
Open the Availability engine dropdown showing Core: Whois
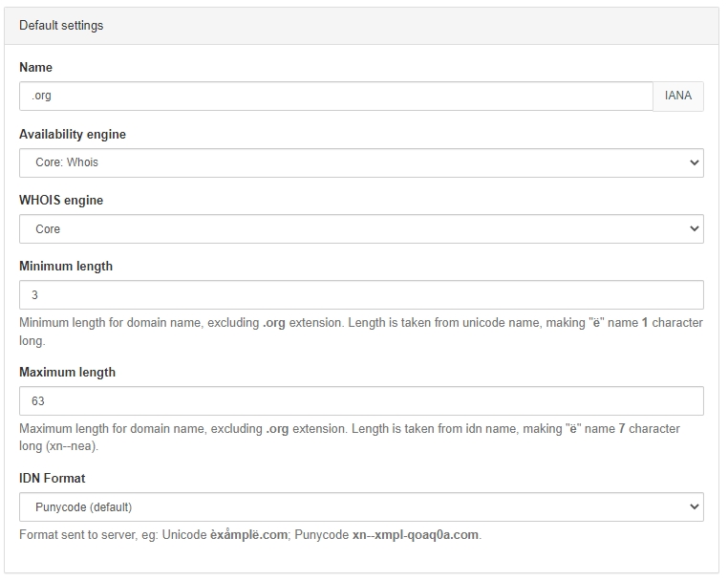pos(361,162)
